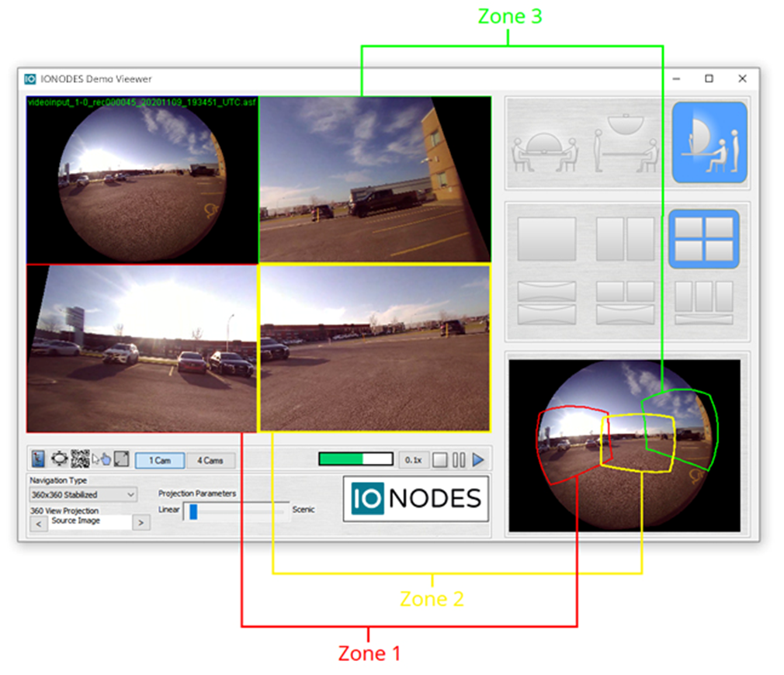Screen dimensions: 784x675
Task: Choose the quad 2x2 view layout icon
Action: 703,239
